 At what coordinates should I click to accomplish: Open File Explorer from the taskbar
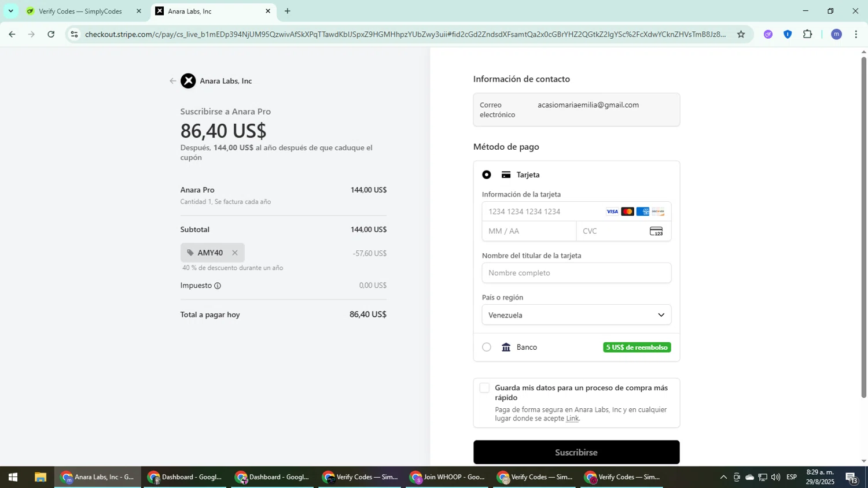click(x=40, y=477)
